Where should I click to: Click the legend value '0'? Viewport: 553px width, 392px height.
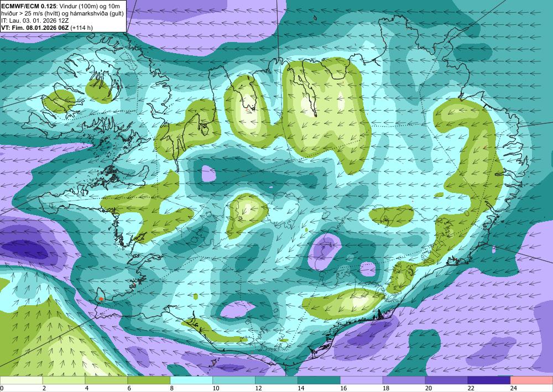tap(2, 388)
